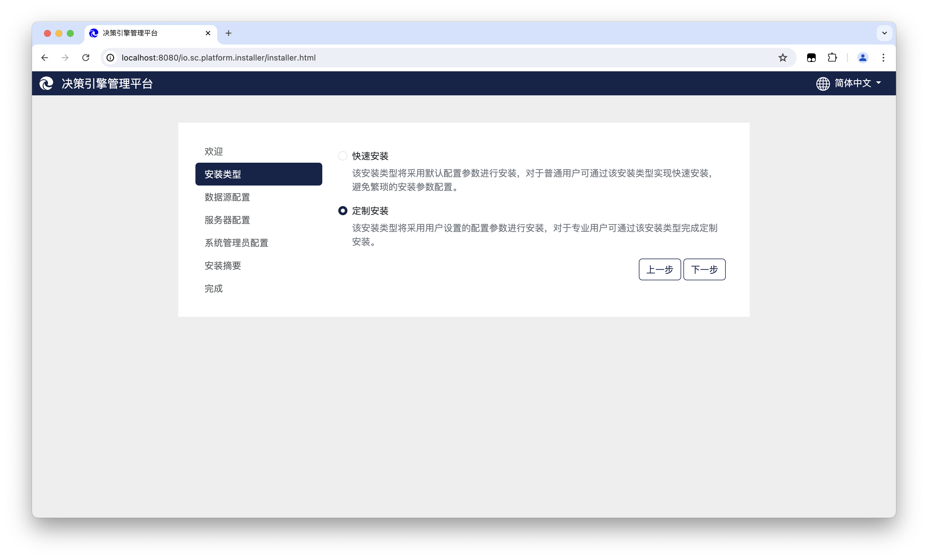Image resolution: width=928 pixels, height=560 pixels.
Task: Go to 服务器配置 step
Action: click(x=227, y=220)
